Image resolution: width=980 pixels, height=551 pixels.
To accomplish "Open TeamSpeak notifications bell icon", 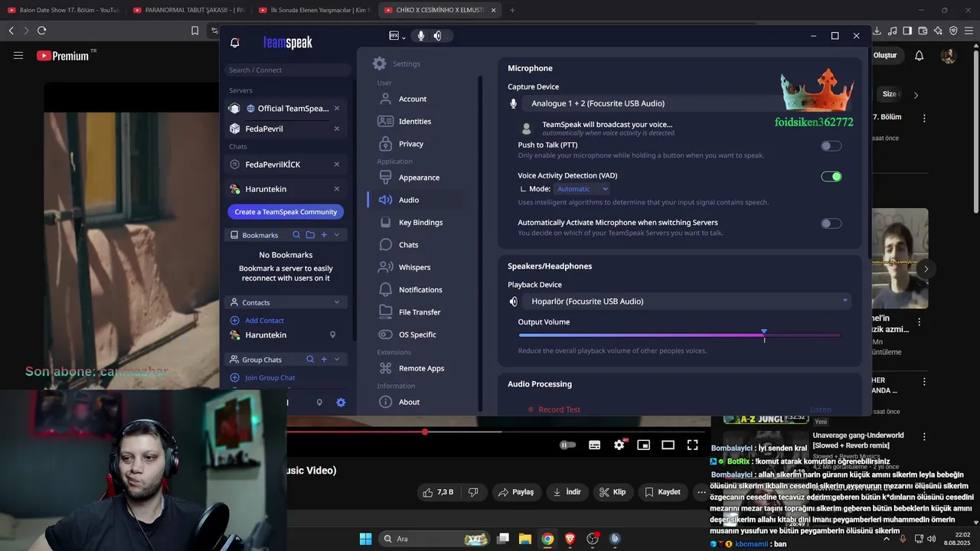I will click(x=235, y=43).
